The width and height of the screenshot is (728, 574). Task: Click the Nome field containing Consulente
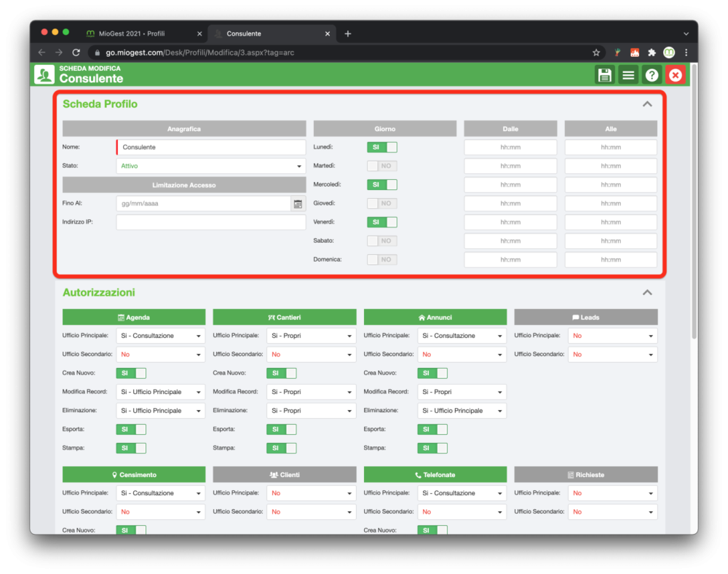pyautogui.click(x=211, y=147)
